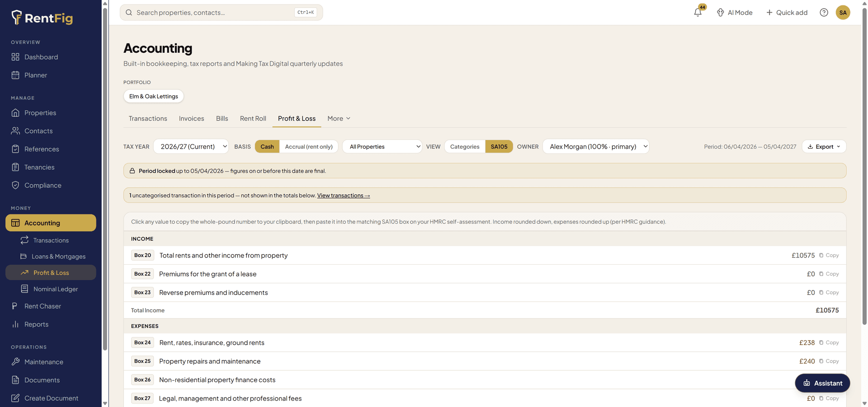Click the Reports bar chart icon
This screenshot has width=868, height=407.
click(15, 324)
